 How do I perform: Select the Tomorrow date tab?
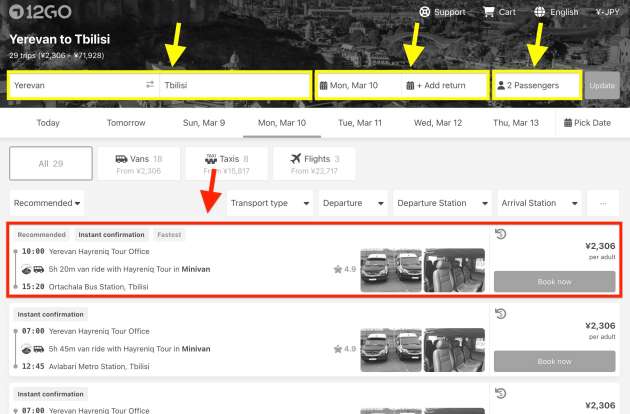[126, 123]
